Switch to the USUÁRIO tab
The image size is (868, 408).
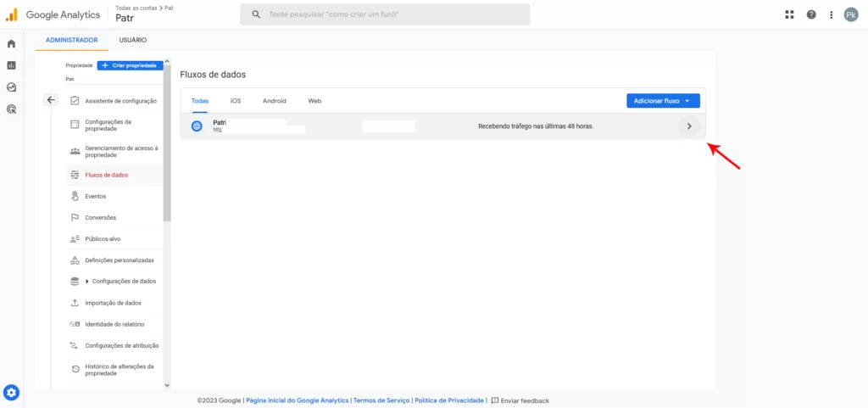point(133,40)
